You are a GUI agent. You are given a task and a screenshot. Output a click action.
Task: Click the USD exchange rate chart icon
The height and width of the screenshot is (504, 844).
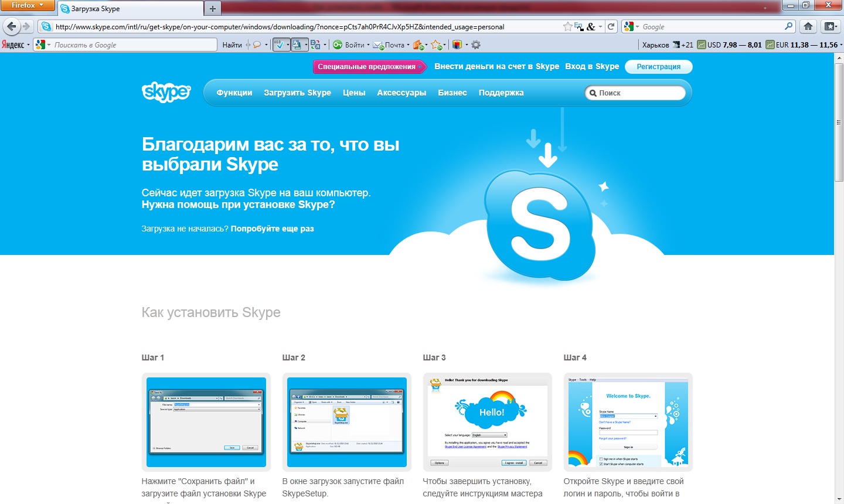(x=702, y=45)
